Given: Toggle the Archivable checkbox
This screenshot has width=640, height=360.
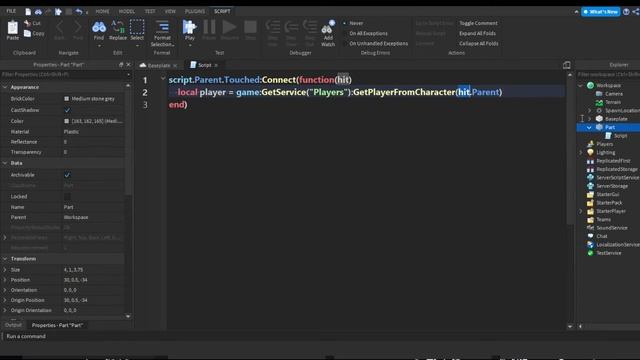Looking at the screenshot, I should [67, 175].
